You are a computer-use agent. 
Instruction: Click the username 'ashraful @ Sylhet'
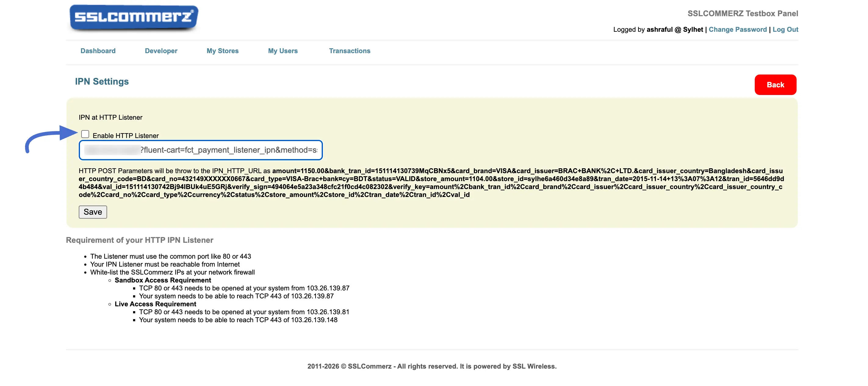(675, 29)
